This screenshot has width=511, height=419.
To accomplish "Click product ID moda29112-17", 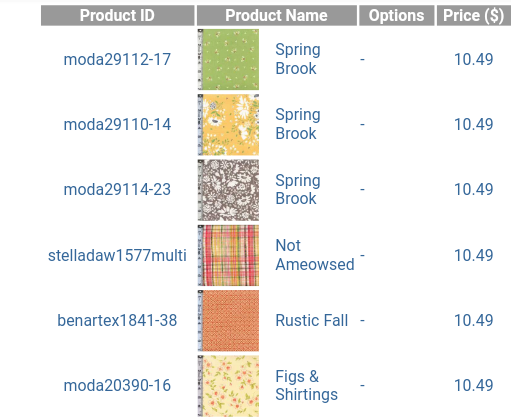I will click(117, 60).
